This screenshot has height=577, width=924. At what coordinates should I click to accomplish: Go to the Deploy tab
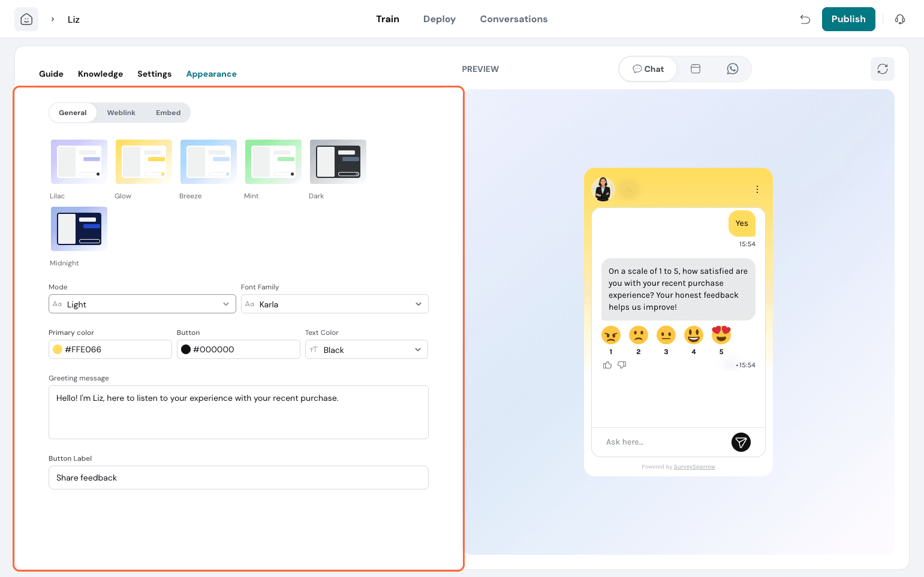pos(439,19)
